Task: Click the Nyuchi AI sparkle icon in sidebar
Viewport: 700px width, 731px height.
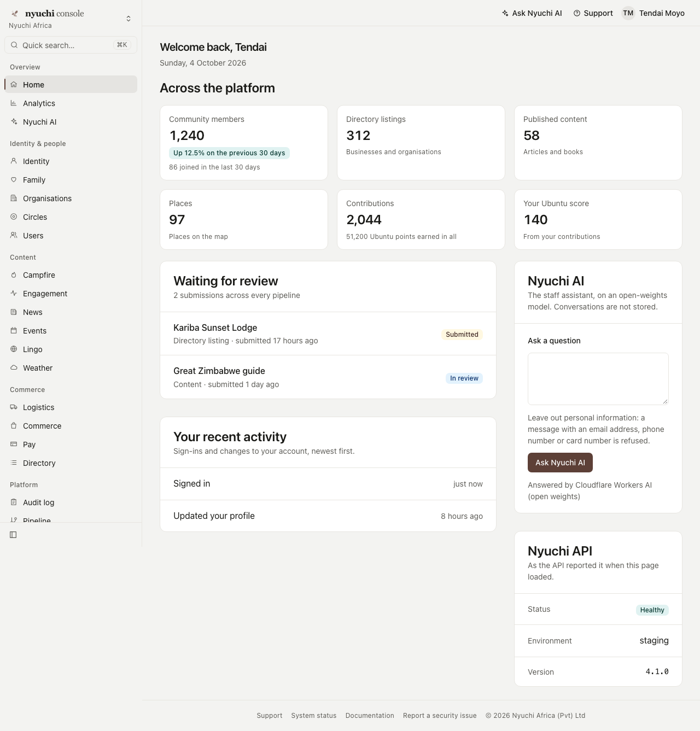Action: [x=14, y=122]
